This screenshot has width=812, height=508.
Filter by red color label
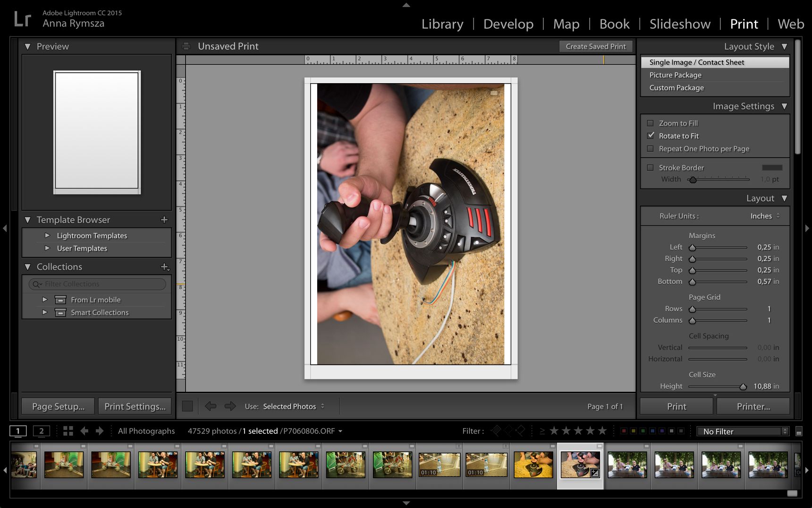[624, 431]
